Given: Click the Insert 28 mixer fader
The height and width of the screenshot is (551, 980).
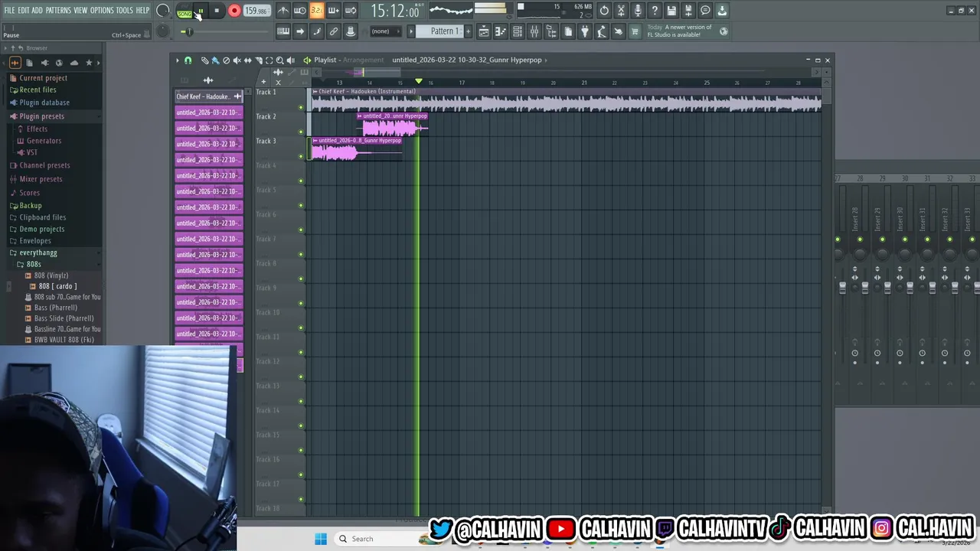Looking at the screenshot, I should tap(865, 288).
